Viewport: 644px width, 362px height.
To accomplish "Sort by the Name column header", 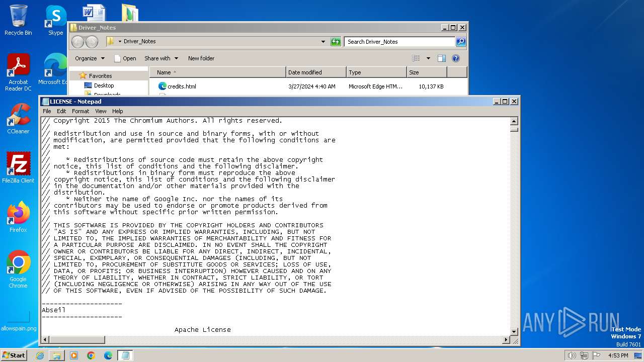I will [217, 72].
